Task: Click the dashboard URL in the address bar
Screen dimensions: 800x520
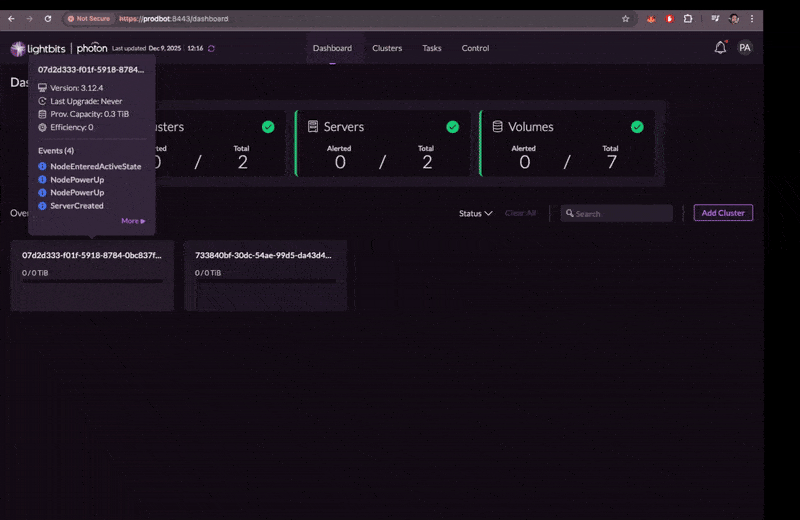Action: (x=173, y=19)
